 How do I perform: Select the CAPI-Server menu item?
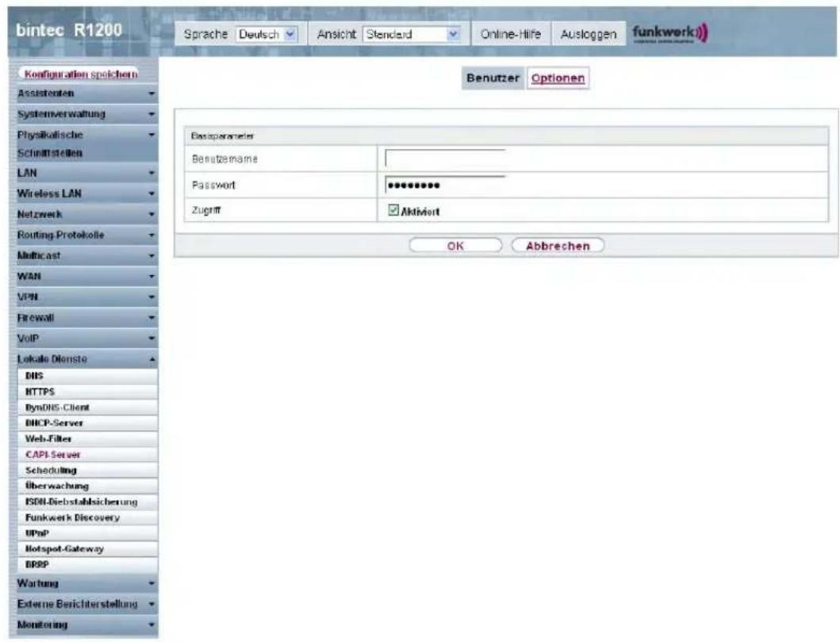88,455
